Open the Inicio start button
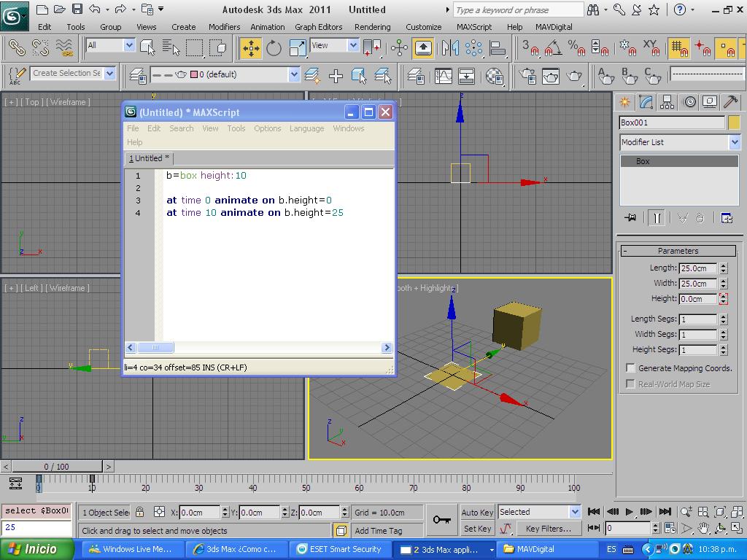Image resolution: width=747 pixels, height=560 pixels. click(x=37, y=549)
